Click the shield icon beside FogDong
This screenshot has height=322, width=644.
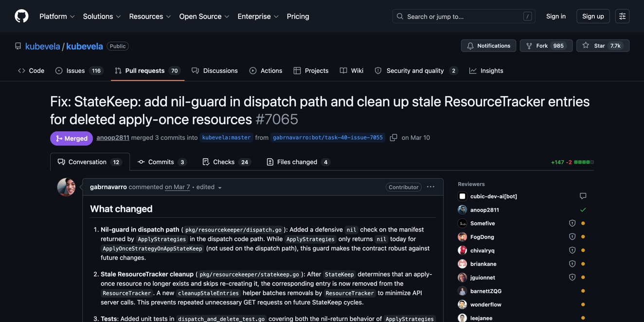point(572,236)
